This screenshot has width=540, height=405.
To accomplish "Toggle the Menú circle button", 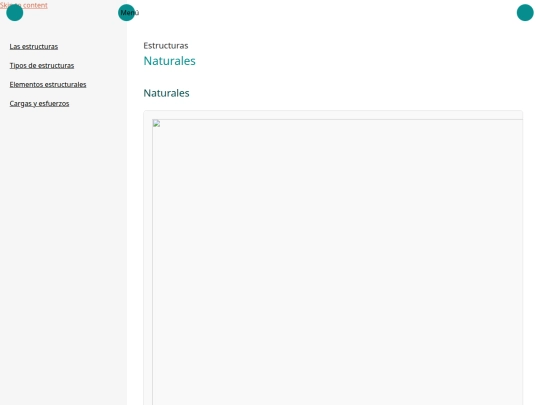I will pos(126,13).
